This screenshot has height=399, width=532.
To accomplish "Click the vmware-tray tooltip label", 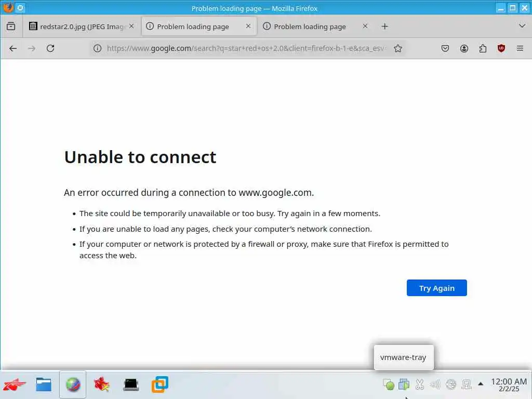I will pos(403,357).
